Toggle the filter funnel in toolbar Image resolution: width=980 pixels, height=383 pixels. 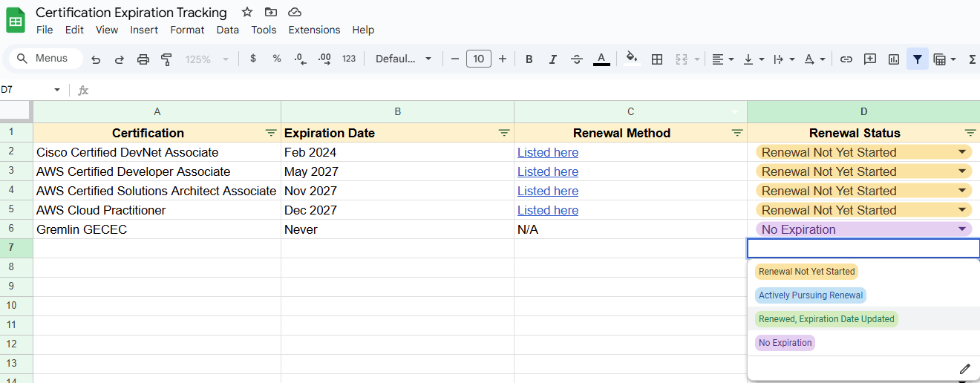(918, 59)
